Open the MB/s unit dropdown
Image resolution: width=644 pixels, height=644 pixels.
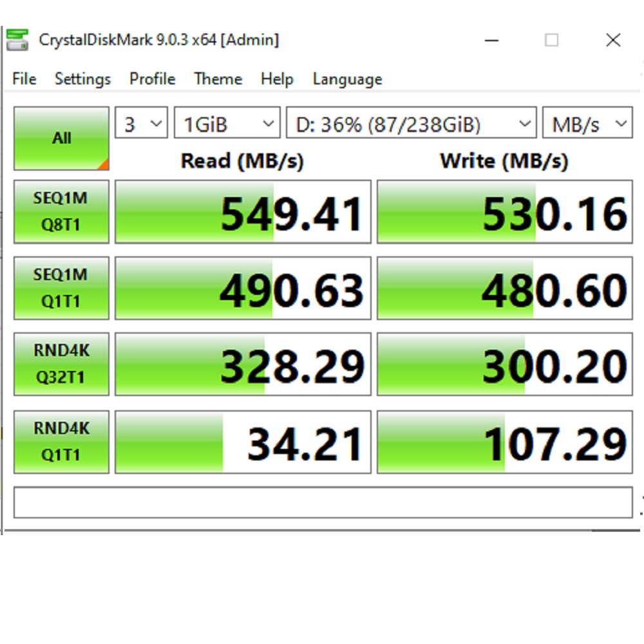(587, 123)
